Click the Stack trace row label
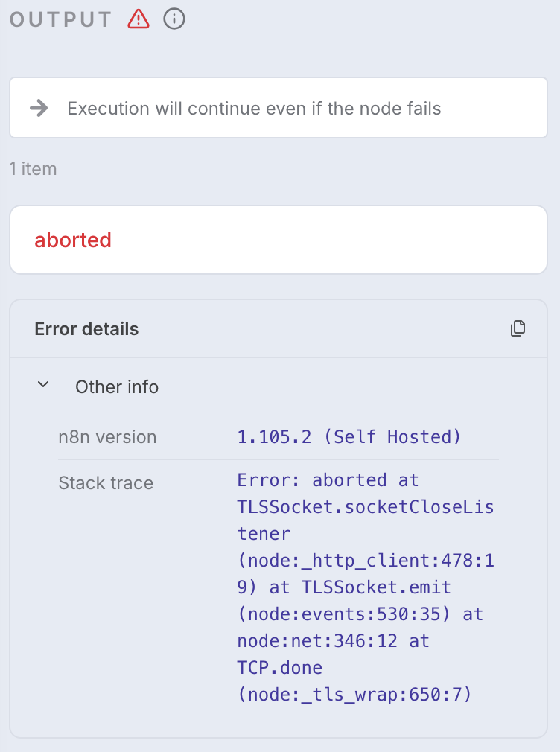 pos(106,482)
